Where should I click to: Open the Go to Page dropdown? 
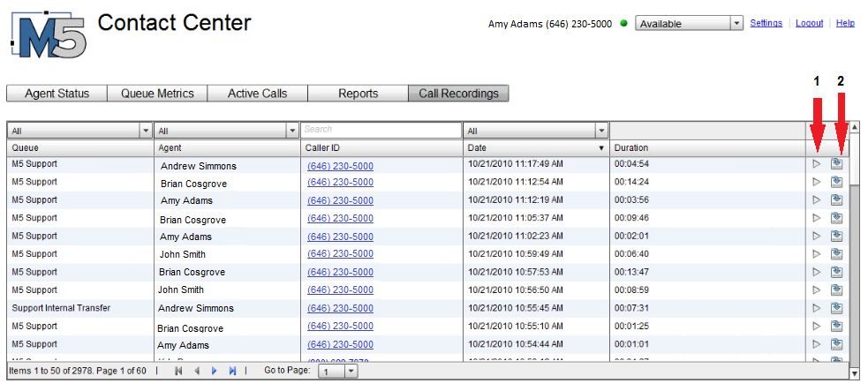coord(338,372)
